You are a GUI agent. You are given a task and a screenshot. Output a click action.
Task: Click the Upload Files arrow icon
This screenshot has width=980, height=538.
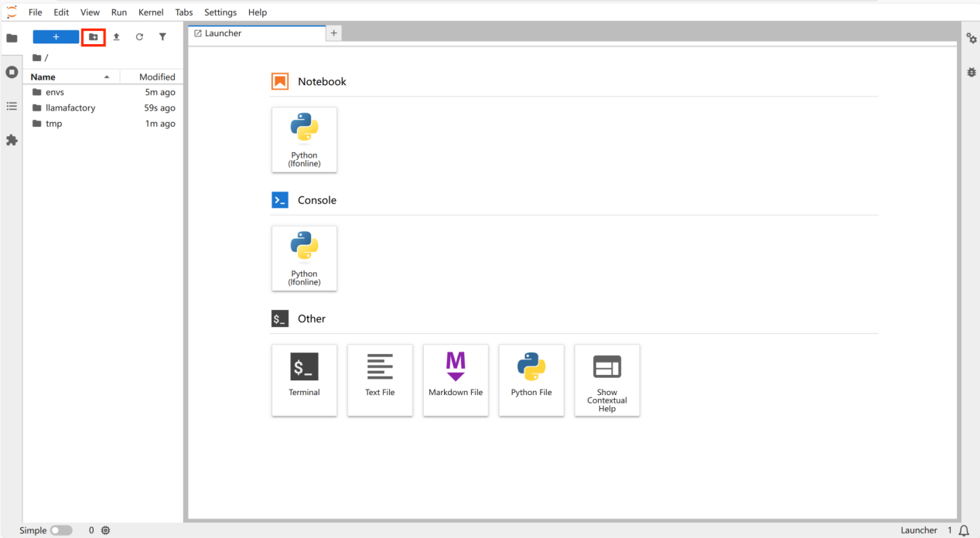[x=116, y=37]
